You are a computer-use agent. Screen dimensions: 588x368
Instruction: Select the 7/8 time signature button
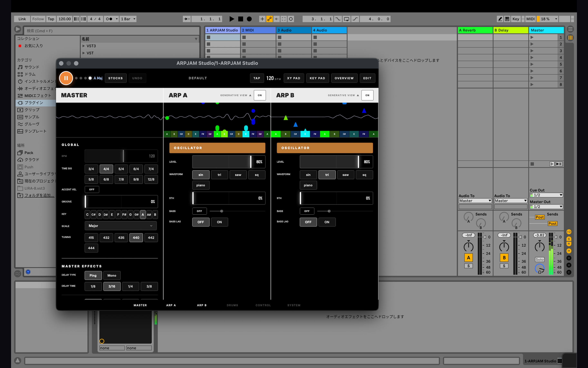(121, 179)
